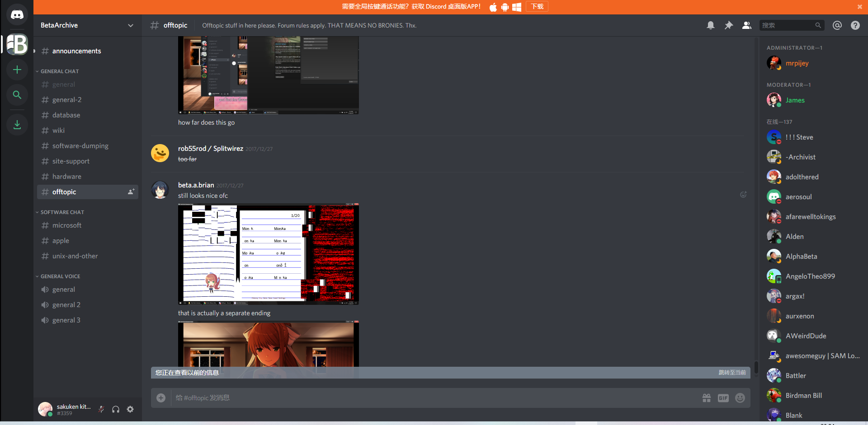Open notification settings bell icon

711,25
